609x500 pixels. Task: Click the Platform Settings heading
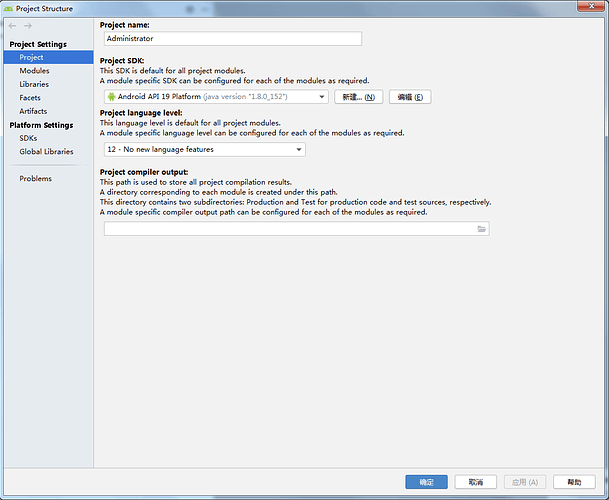pyautogui.click(x=41, y=125)
